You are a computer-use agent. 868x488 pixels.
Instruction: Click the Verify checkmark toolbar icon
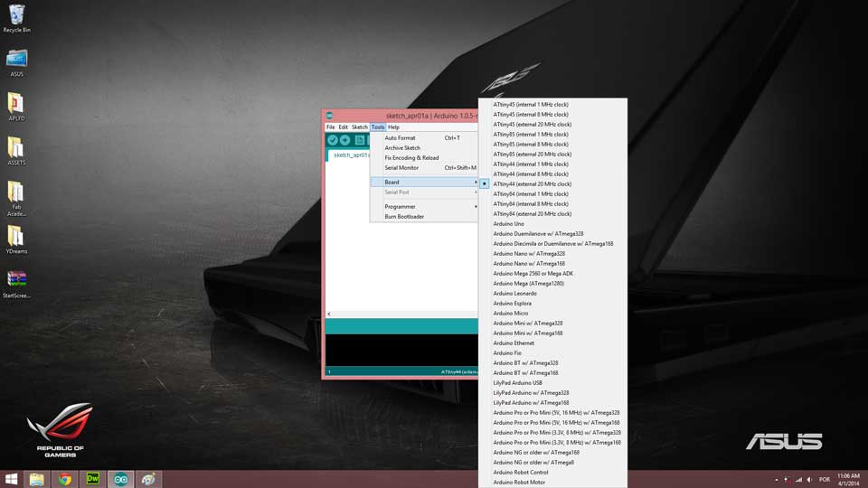(333, 140)
